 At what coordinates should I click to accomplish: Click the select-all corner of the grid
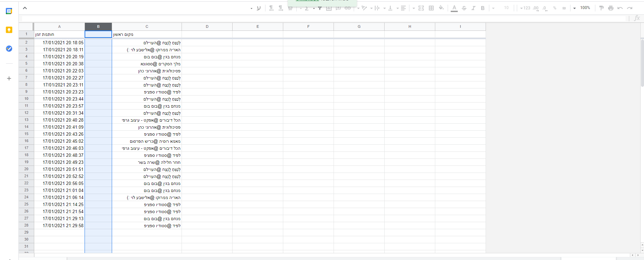tap(26, 26)
